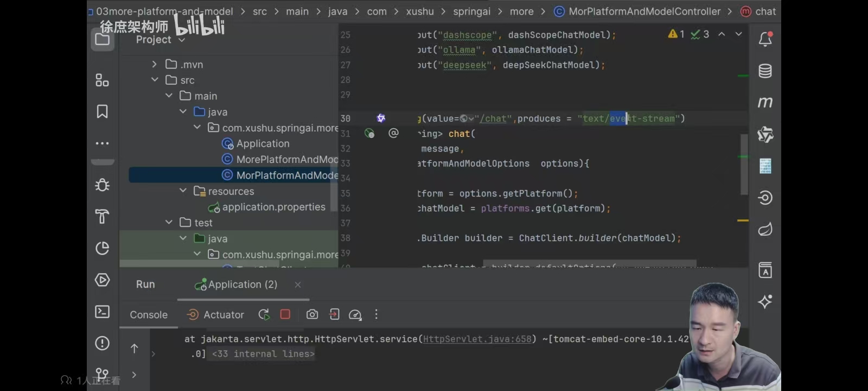Open the Problems exclamation icon
Image resolution: width=868 pixels, height=391 pixels.
(x=102, y=343)
